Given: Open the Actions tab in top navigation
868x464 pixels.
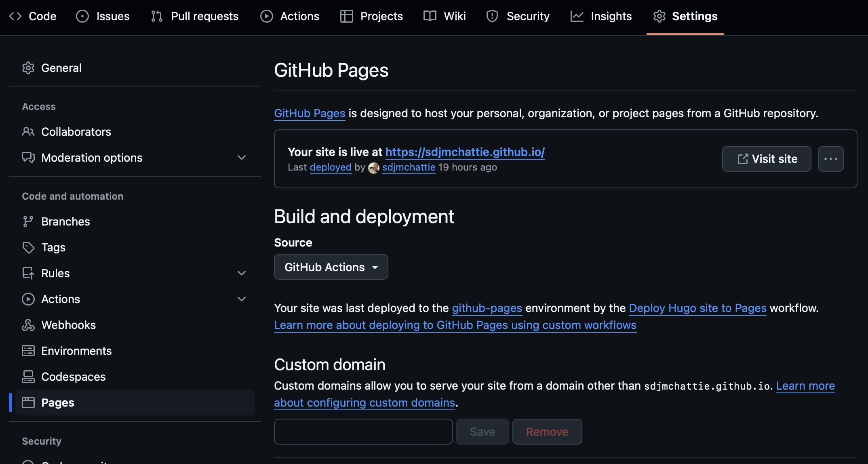Looking at the screenshot, I should (x=290, y=16).
